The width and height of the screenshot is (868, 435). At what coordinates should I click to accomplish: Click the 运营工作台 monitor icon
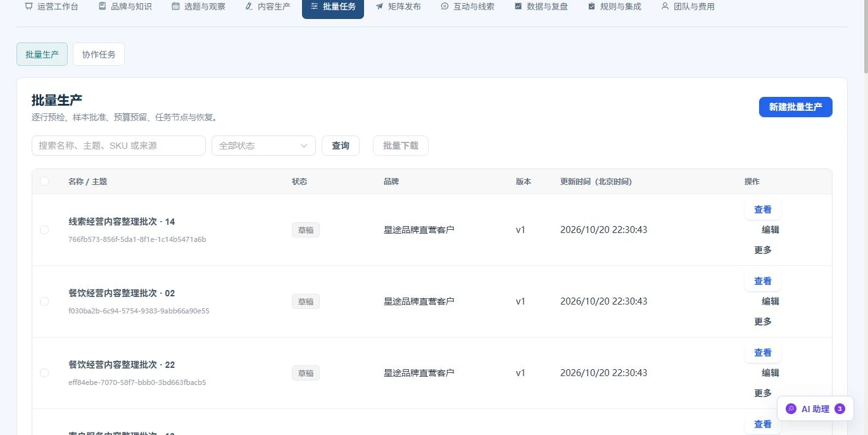coord(28,6)
